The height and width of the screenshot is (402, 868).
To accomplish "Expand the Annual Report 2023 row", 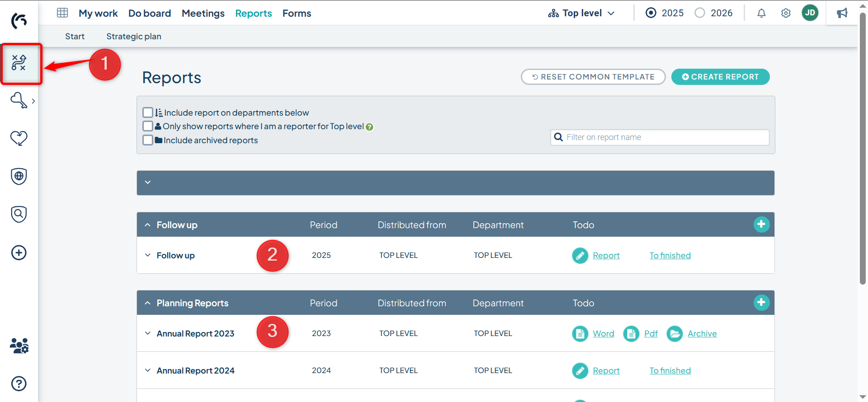I will pyautogui.click(x=148, y=333).
